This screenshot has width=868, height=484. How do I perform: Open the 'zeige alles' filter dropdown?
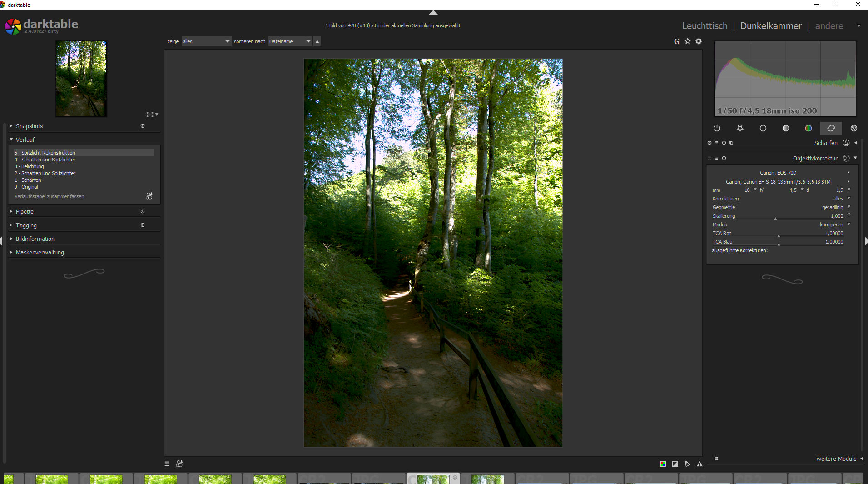click(x=206, y=41)
